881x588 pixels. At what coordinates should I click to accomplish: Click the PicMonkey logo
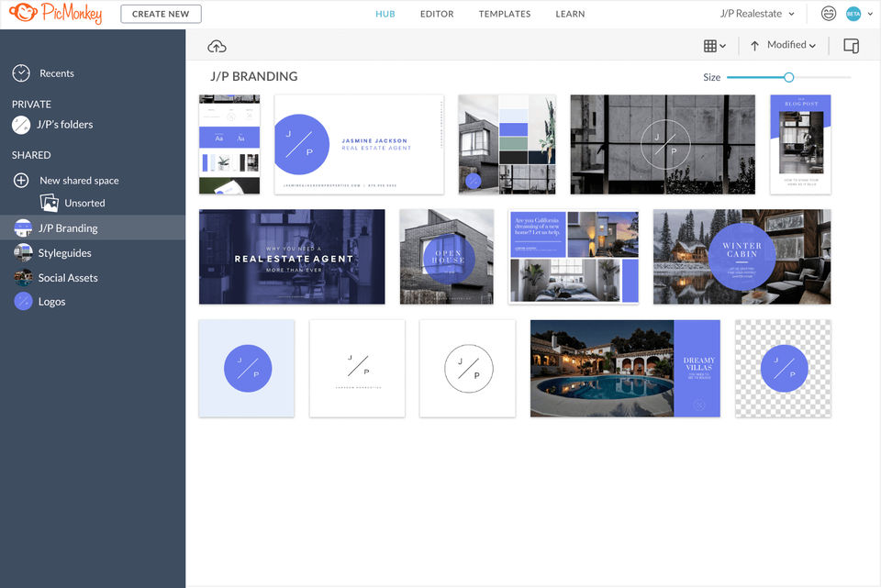click(56, 13)
